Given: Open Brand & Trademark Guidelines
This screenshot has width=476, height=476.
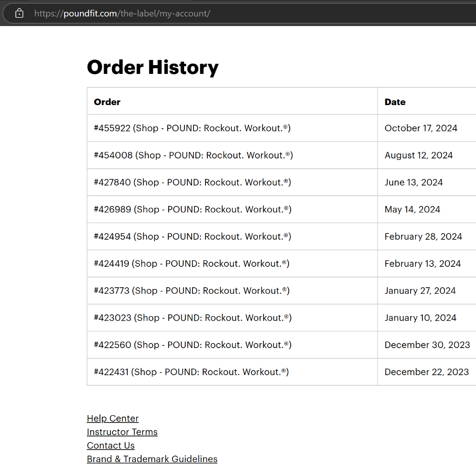Looking at the screenshot, I should (x=152, y=459).
